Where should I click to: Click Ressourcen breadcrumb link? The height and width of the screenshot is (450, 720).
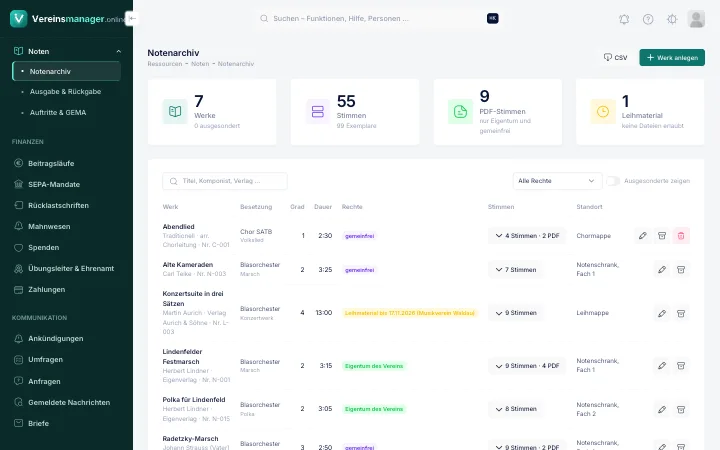165,64
